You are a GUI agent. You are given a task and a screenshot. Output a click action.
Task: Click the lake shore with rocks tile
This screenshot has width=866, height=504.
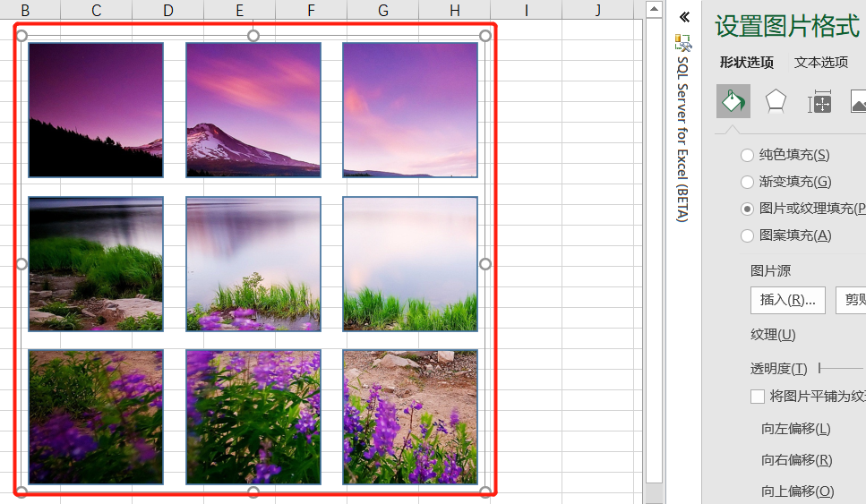tap(96, 264)
